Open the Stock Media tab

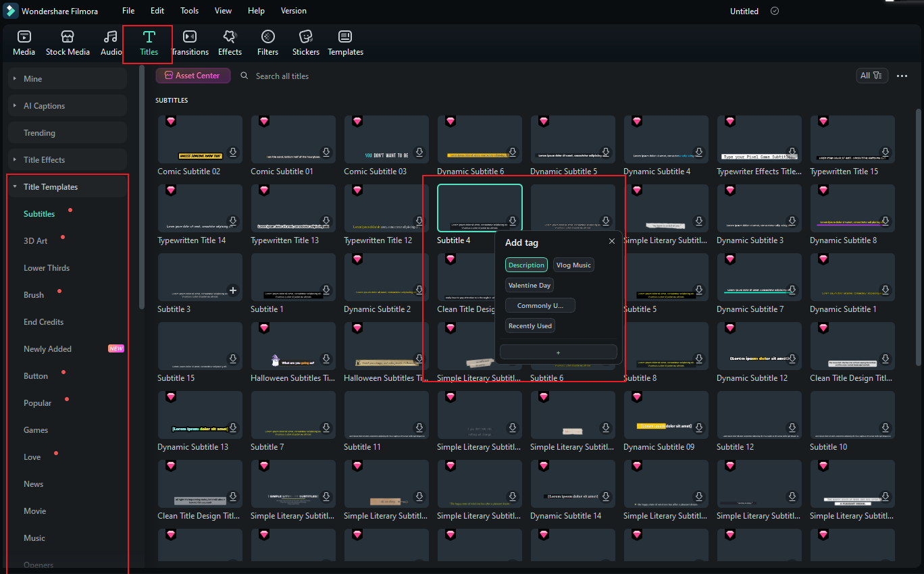68,43
